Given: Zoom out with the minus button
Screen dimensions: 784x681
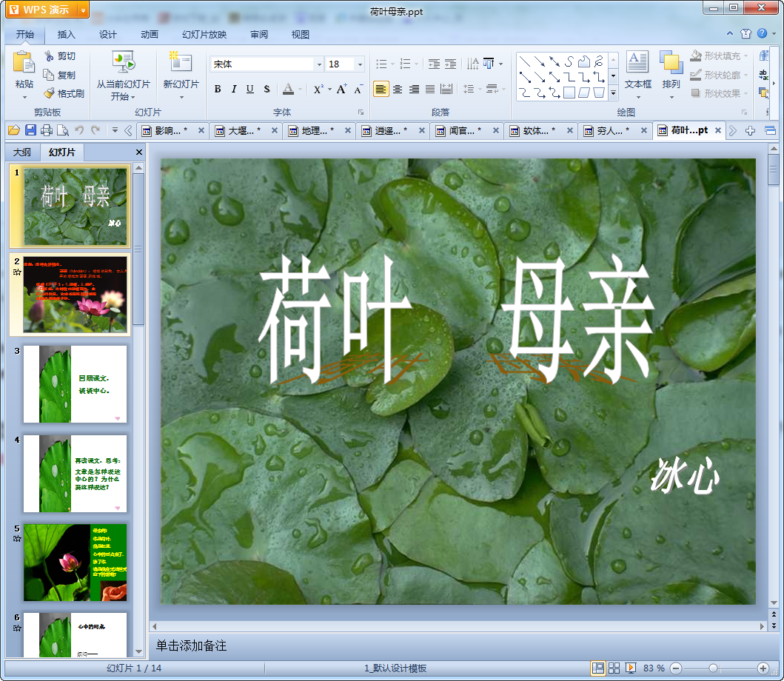Looking at the screenshot, I should click(x=675, y=668).
